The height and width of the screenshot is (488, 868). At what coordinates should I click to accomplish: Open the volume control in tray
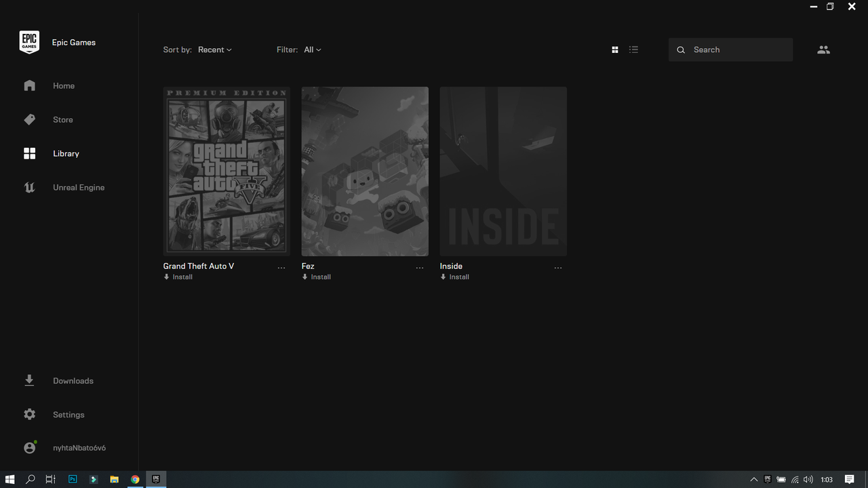click(x=808, y=479)
